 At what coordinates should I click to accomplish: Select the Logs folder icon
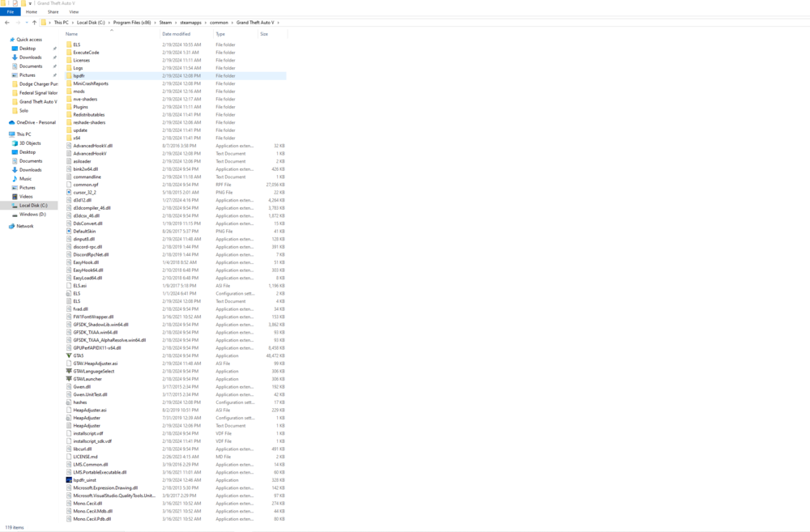click(x=69, y=68)
